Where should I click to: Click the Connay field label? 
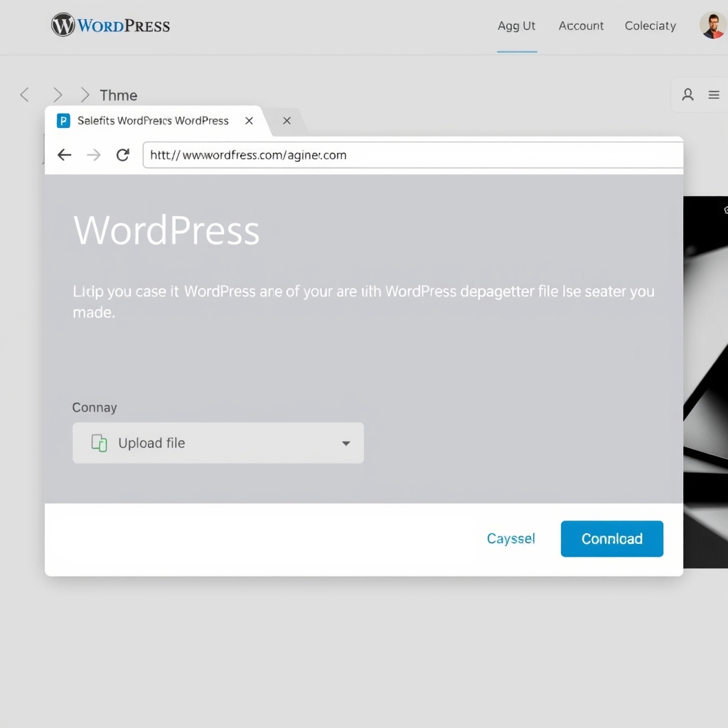click(95, 407)
